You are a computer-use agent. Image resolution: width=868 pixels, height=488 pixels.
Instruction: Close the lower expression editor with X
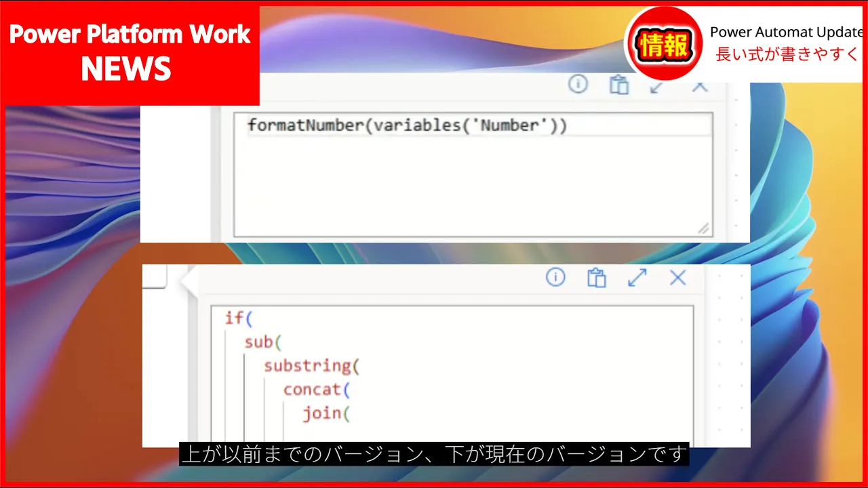[677, 277]
